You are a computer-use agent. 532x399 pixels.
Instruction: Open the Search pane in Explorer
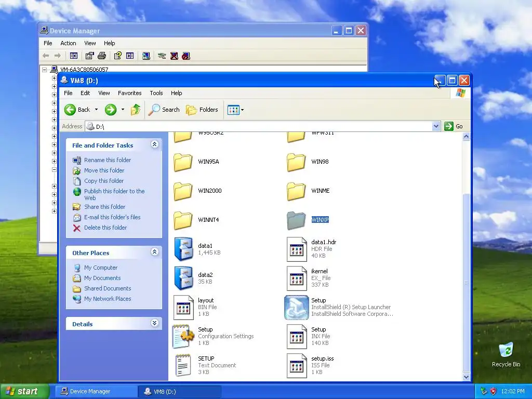pos(164,110)
